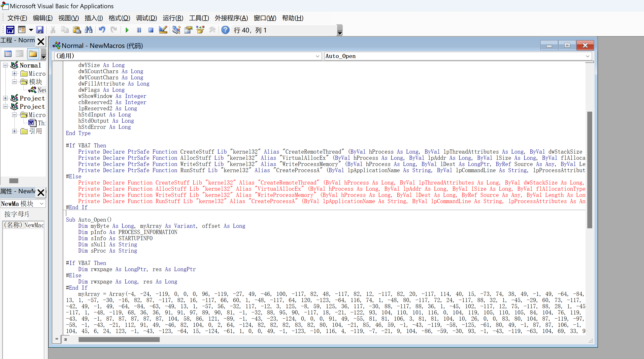The image size is (644, 359).
Task: Click the 'Sub Auto_Open()' code line
Action: [89, 220]
